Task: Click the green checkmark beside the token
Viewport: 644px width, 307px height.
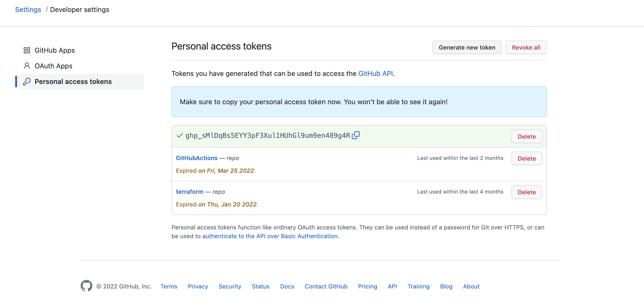Action: 180,135
